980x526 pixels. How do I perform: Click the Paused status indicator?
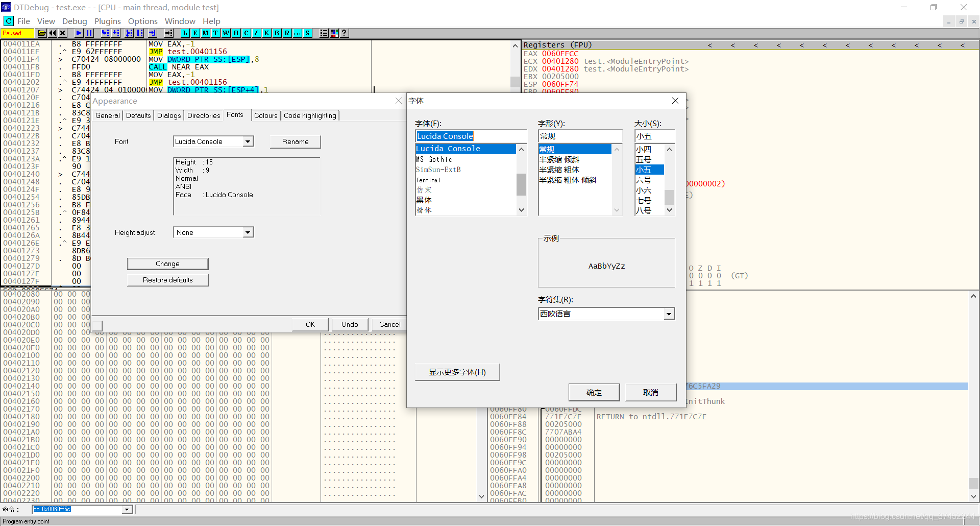pos(17,33)
